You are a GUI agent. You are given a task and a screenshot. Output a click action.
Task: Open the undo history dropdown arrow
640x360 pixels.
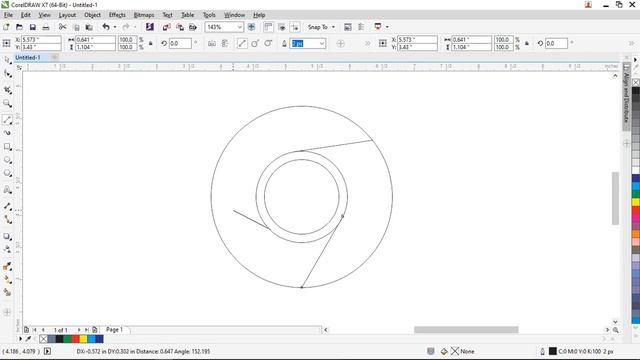tap(115, 27)
